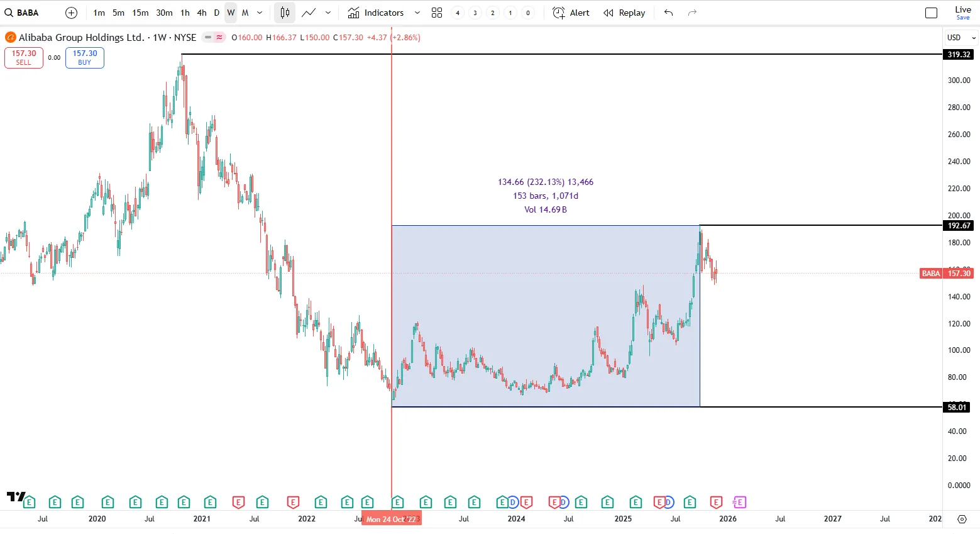This screenshot has width=980, height=534.
Task: Click the 157.30 SELL button
Action: coord(24,58)
